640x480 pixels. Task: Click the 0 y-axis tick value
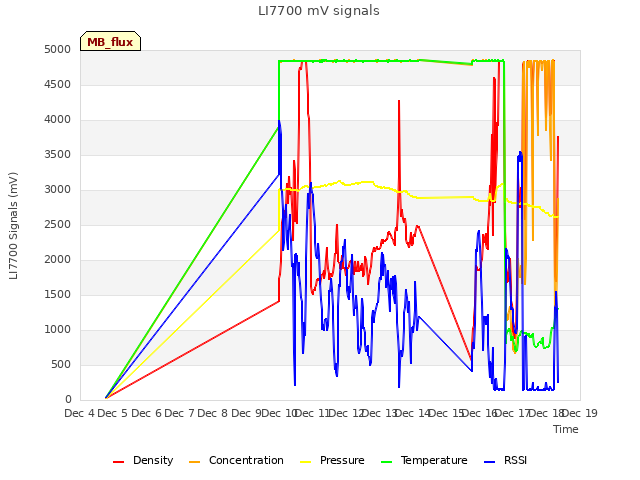(x=68, y=400)
